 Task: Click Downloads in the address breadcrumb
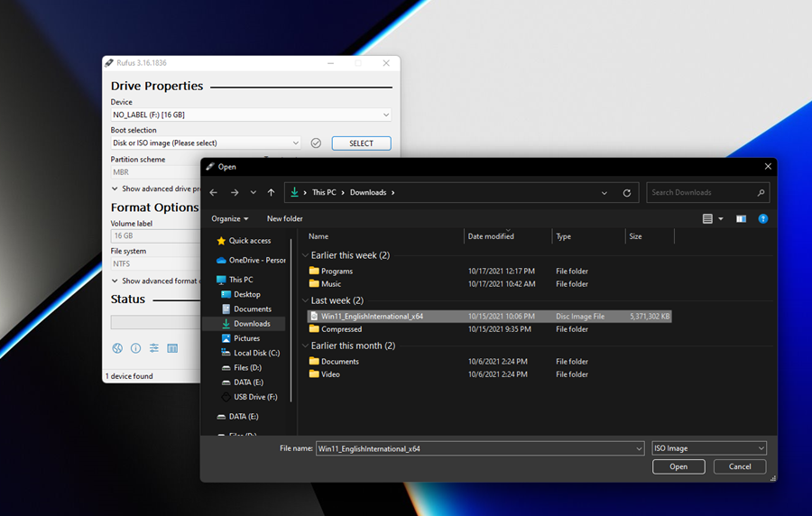click(x=368, y=192)
